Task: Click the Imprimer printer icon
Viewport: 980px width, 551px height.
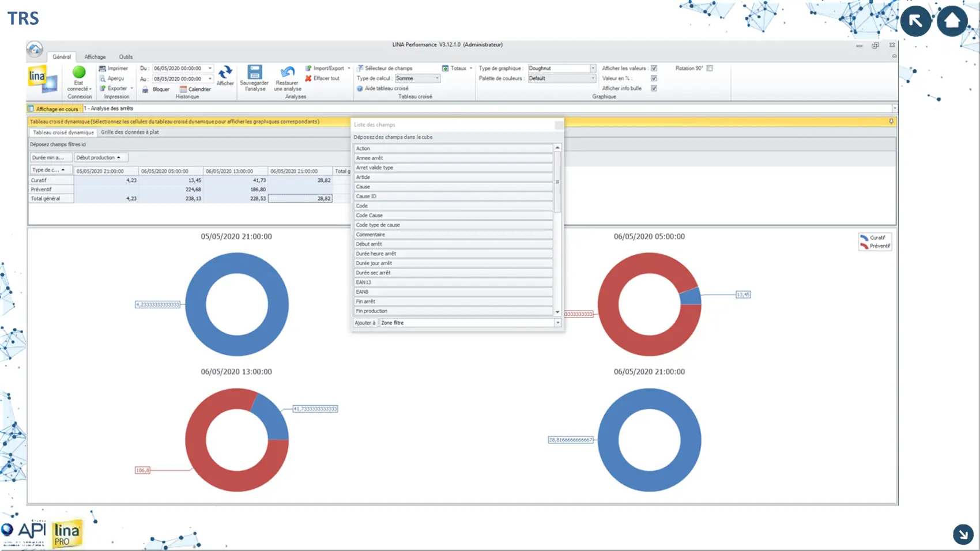Action: pos(103,69)
